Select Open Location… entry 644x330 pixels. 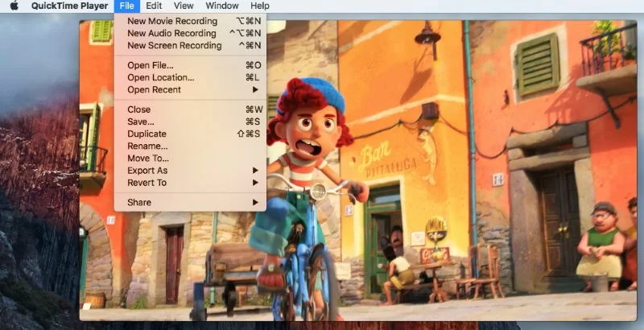190,77
